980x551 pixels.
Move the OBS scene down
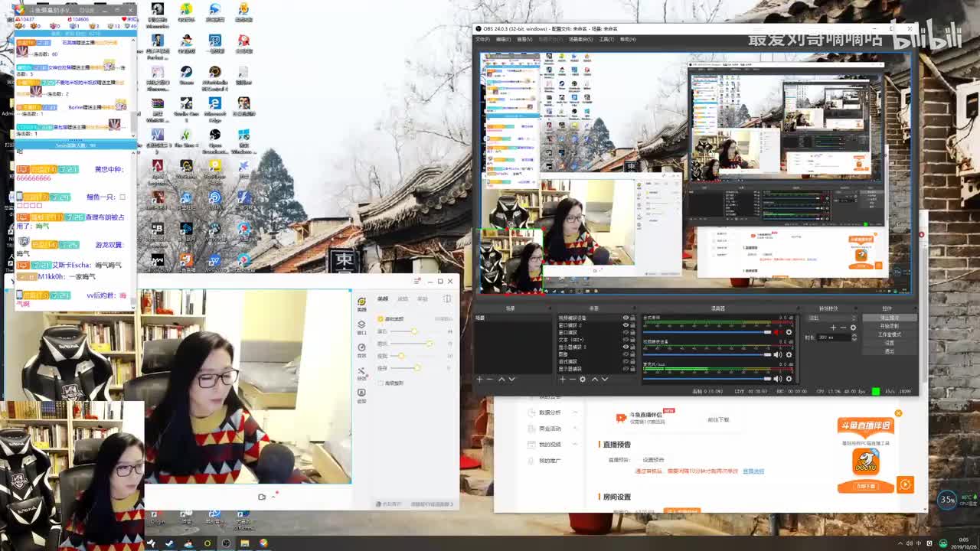[511, 379]
